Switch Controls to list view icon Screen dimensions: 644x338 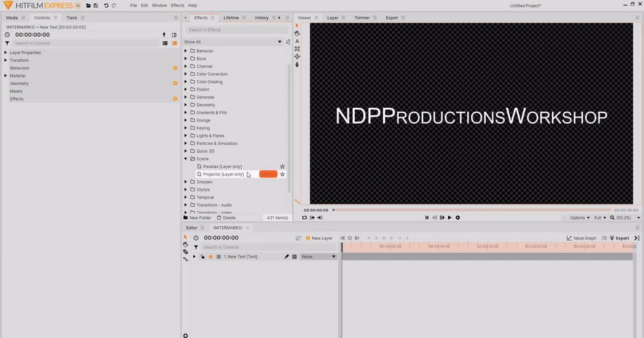pyautogui.click(x=165, y=43)
